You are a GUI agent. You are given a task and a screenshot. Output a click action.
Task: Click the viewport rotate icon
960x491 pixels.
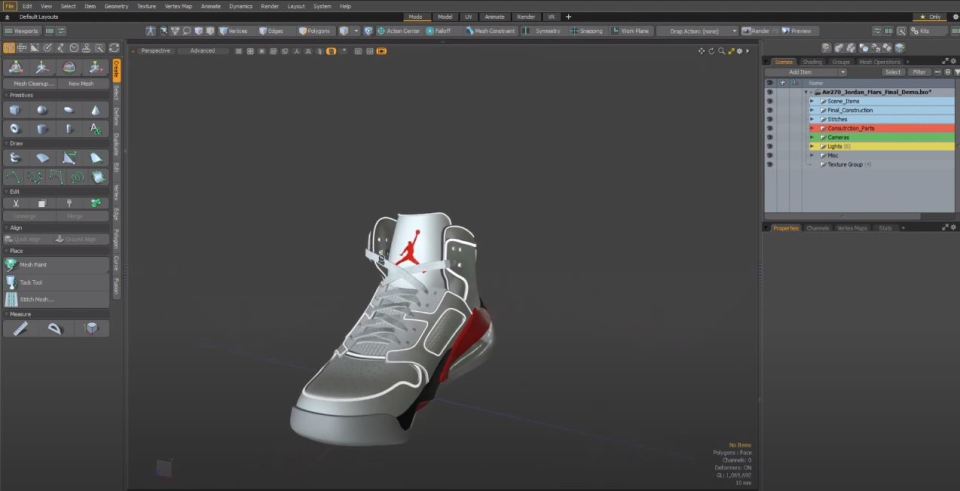tap(711, 51)
